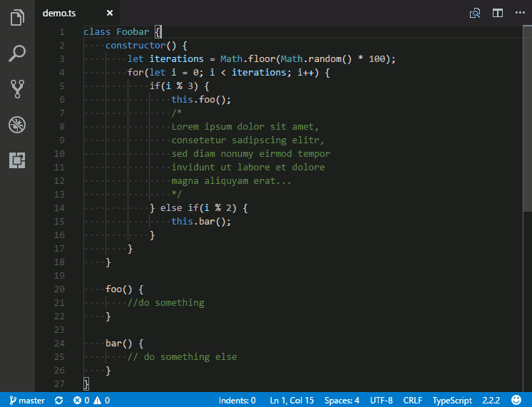Click 'magna aliquyam erat...' comment line
The height and width of the screenshot is (407, 532).
[x=231, y=181]
